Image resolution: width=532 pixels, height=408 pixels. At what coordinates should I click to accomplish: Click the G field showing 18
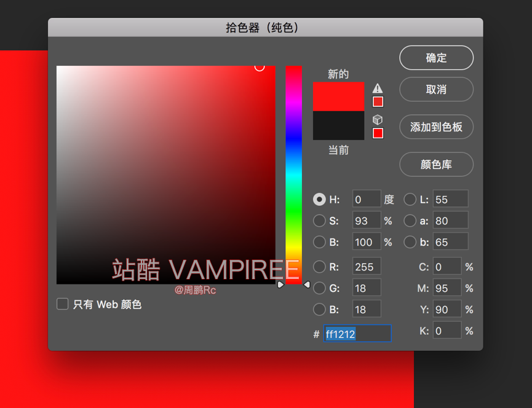[x=367, y=288]
